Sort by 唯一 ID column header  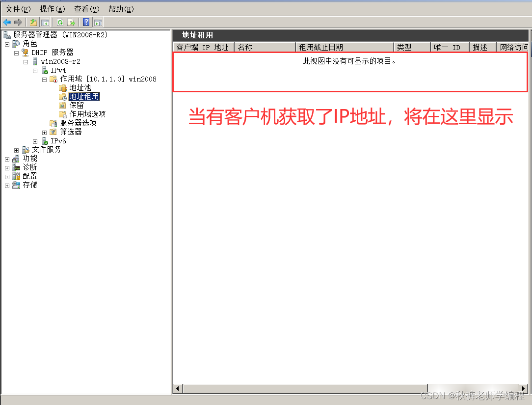pos(450,47)
